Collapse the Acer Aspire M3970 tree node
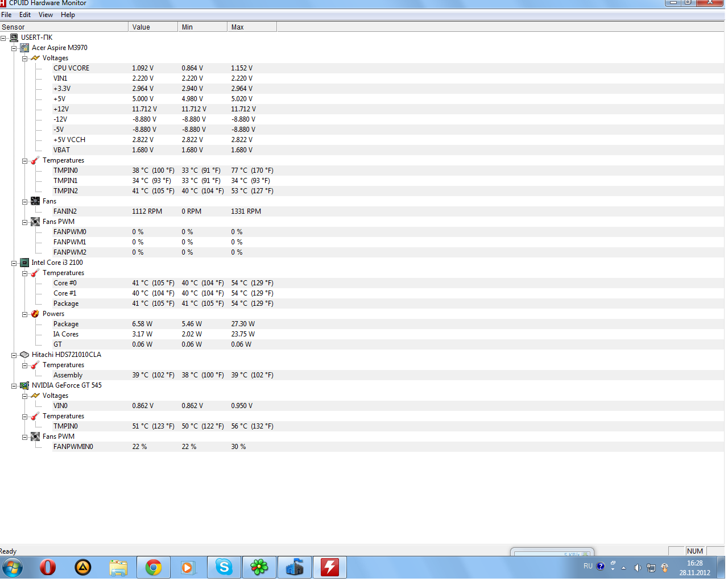The image size is (728, 582). coord(14,48)
